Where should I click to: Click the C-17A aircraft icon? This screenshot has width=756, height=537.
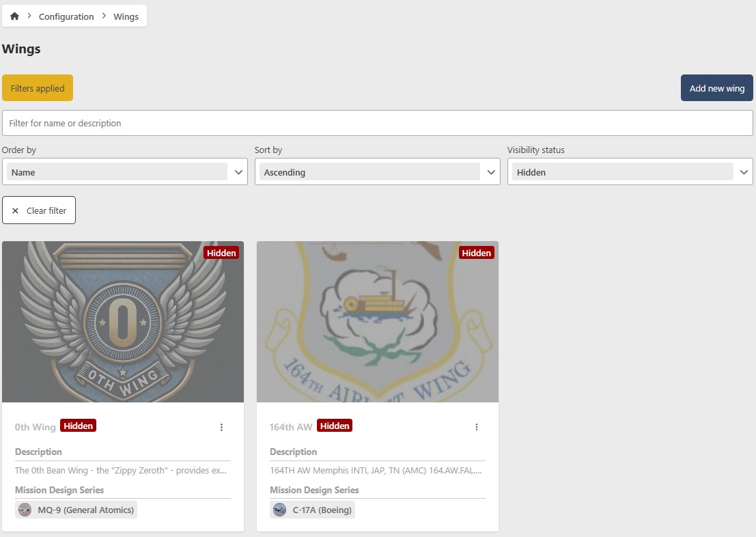tap(279, 510)
